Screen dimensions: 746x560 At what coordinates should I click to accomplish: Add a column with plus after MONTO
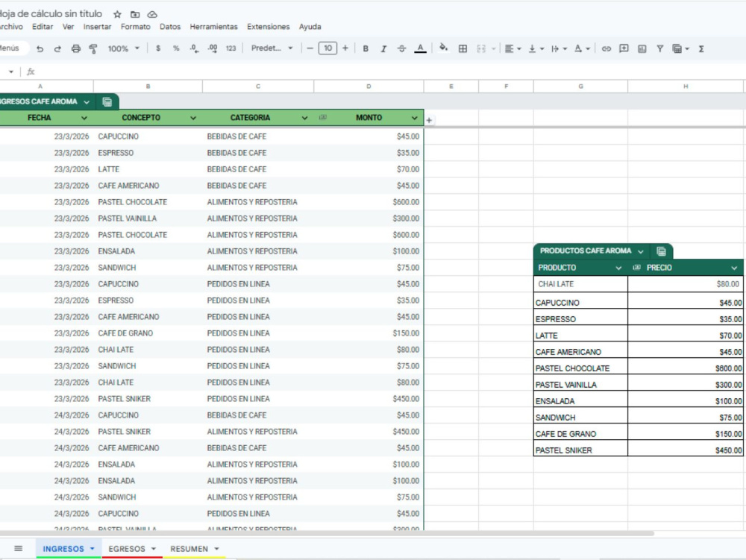point(429,120)
